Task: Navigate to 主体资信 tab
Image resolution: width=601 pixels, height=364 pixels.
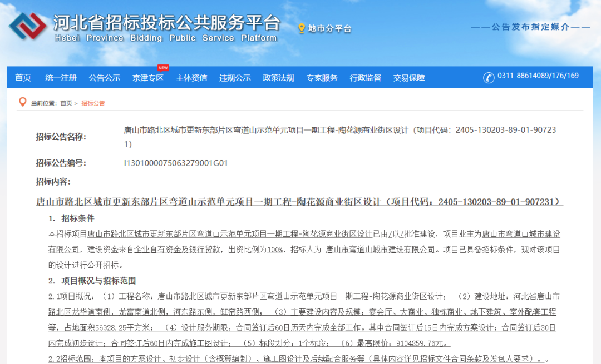Action: (x=191, y=78)
